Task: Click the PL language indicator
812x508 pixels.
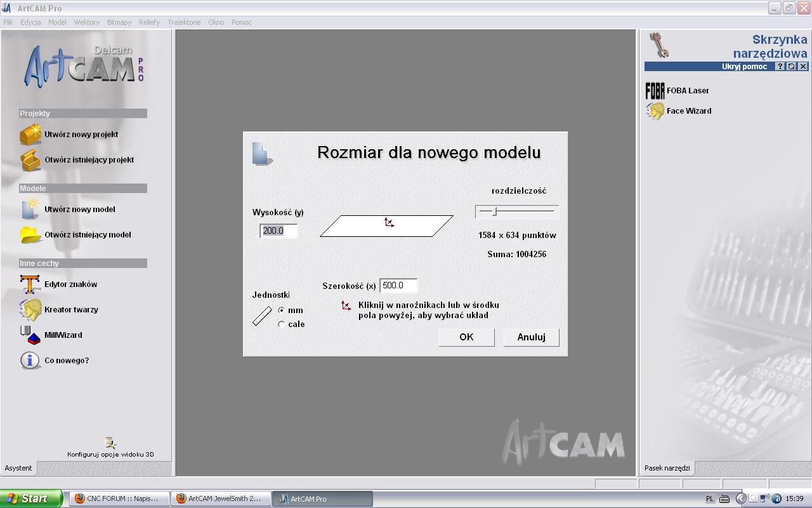Action: click(x=709, y=499)
